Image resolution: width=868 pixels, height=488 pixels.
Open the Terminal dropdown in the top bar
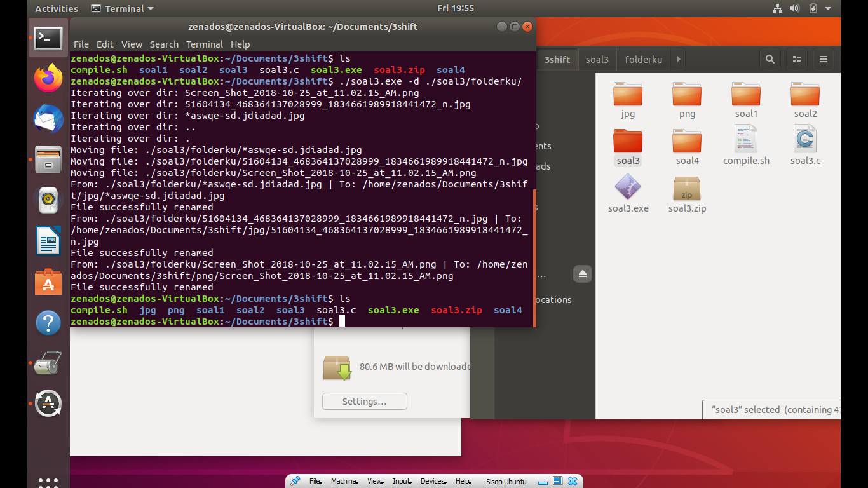coord(121,8)
